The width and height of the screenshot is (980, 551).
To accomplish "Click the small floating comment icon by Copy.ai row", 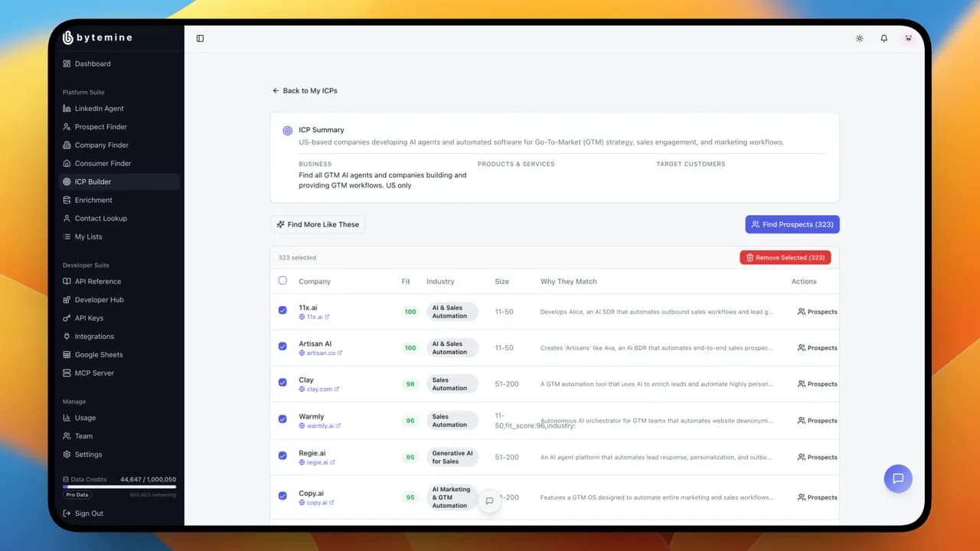I will click(489, 501).
